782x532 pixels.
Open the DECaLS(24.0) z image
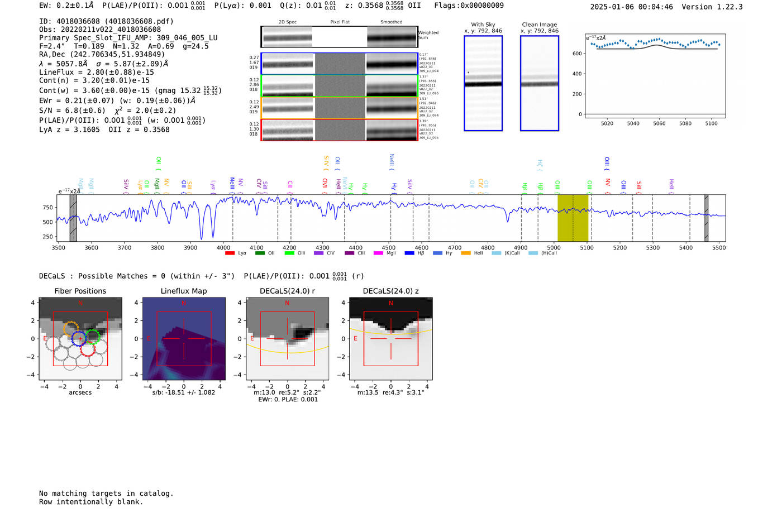(391, 339)
